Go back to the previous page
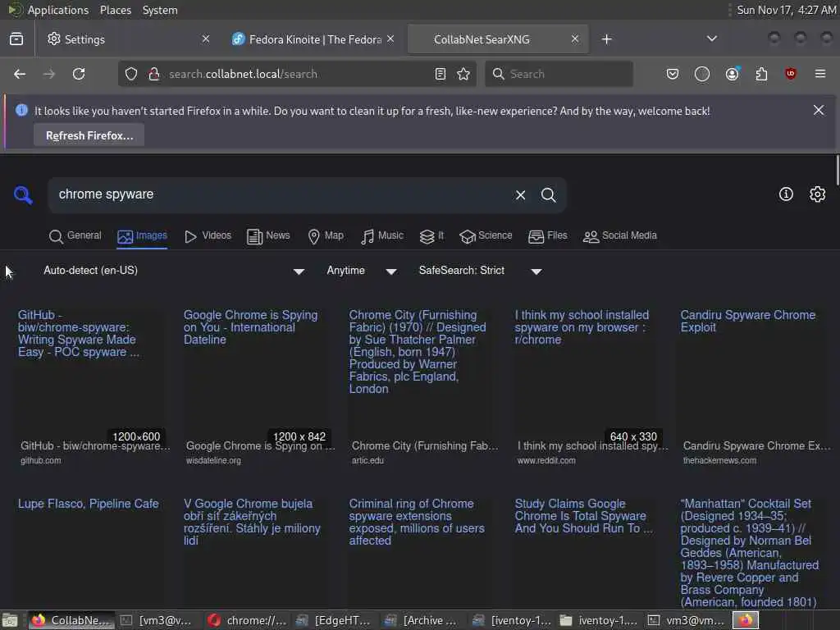 (20, 74)
